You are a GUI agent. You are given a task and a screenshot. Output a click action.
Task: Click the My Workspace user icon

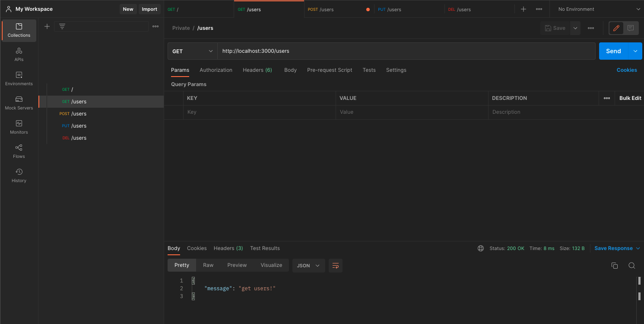tap(9, 9)
